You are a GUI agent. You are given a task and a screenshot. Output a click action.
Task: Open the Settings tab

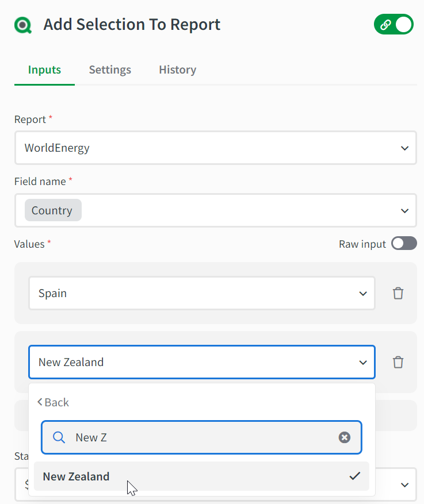[110, 70]
